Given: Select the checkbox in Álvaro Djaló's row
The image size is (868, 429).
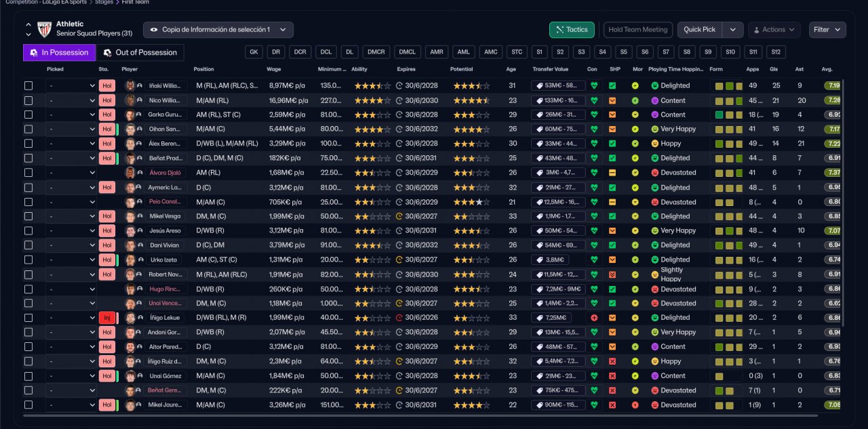Looking at the screenshot, I should tap(28, 173).
